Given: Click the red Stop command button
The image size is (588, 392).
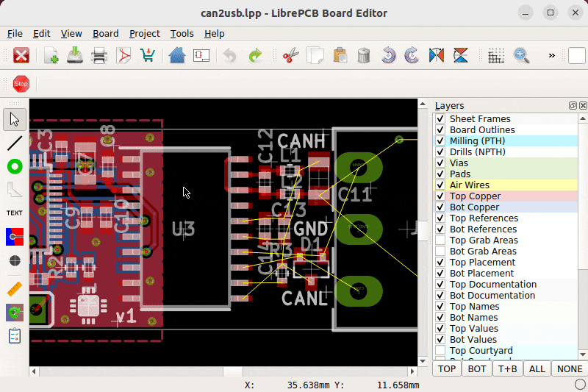Looking at the screenshot, I should [x=21, y=83].
